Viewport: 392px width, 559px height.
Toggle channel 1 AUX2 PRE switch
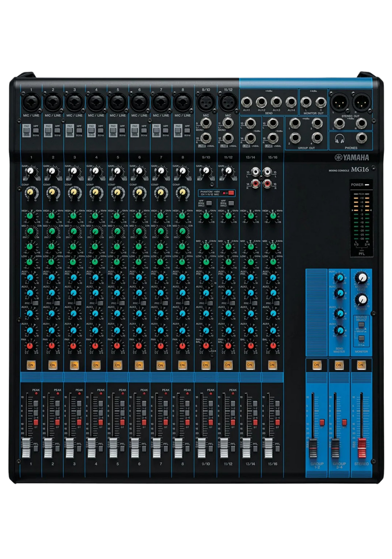point(36,303)
